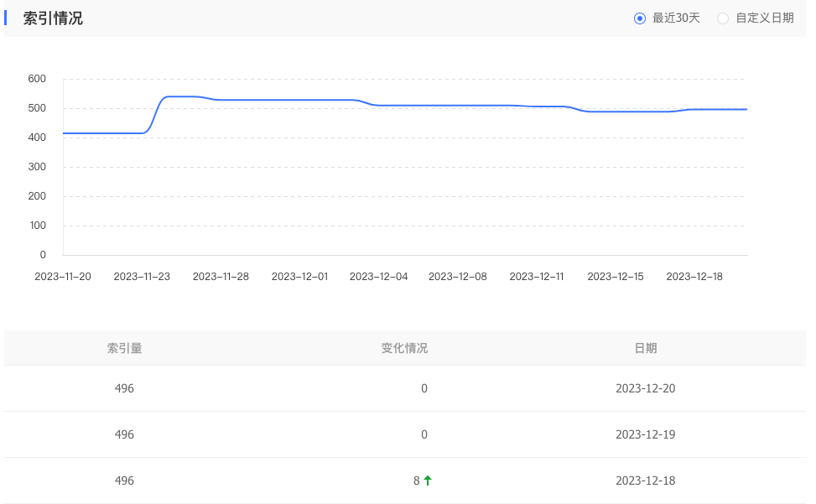Viewport: 816px width, 504px height.
Task: Click the change value 8 in 2023-12-18 row
Action: pyautogui.click(x=416, y=481)
